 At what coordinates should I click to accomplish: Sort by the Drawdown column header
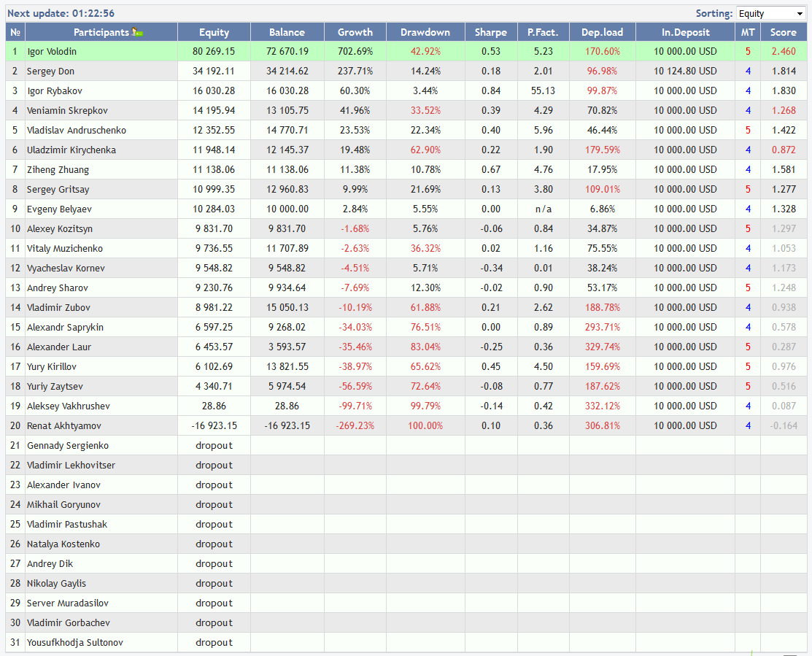[x=425, y=32]
